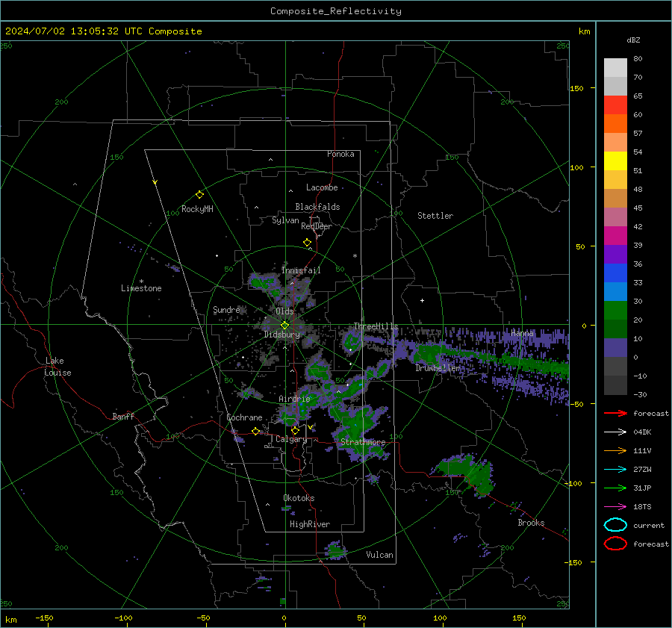Click the Ponoka city label
672x628 pixels.
(340, 154)
